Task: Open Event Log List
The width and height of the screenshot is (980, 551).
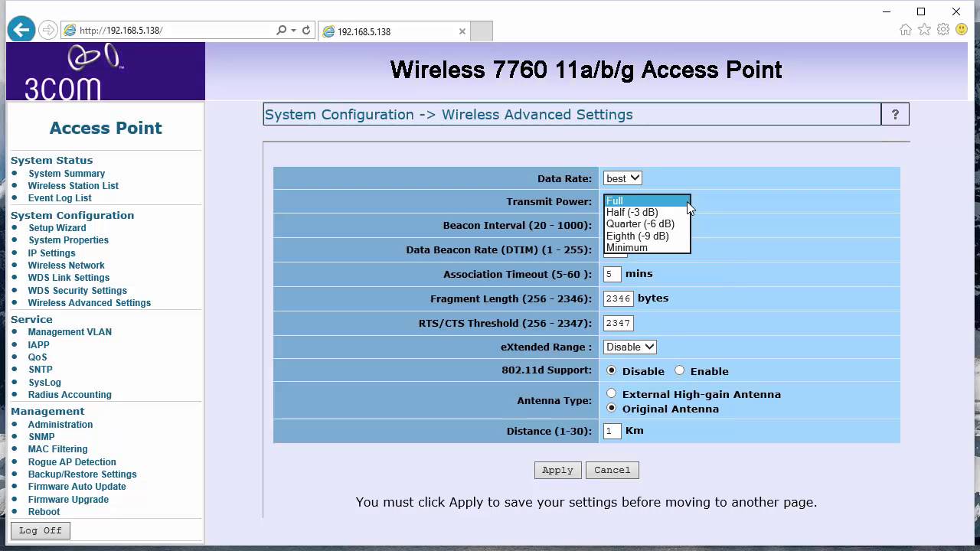Action: 60,198
